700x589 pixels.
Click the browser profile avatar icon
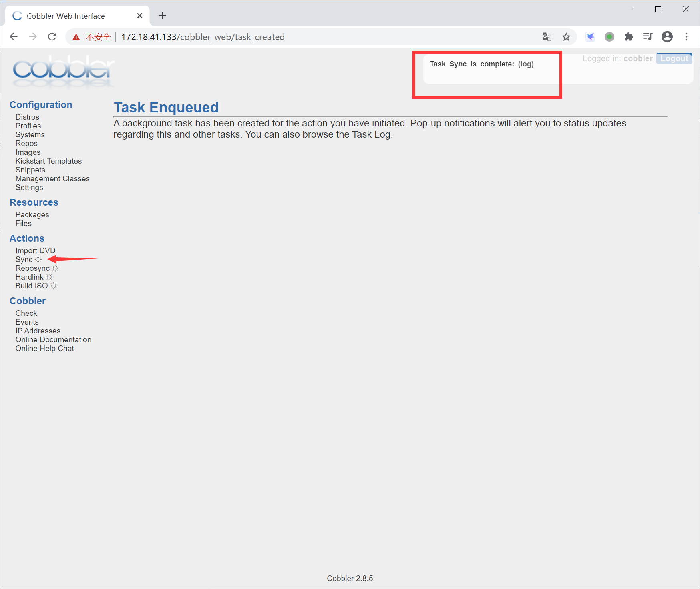click(x=667, y=37)
